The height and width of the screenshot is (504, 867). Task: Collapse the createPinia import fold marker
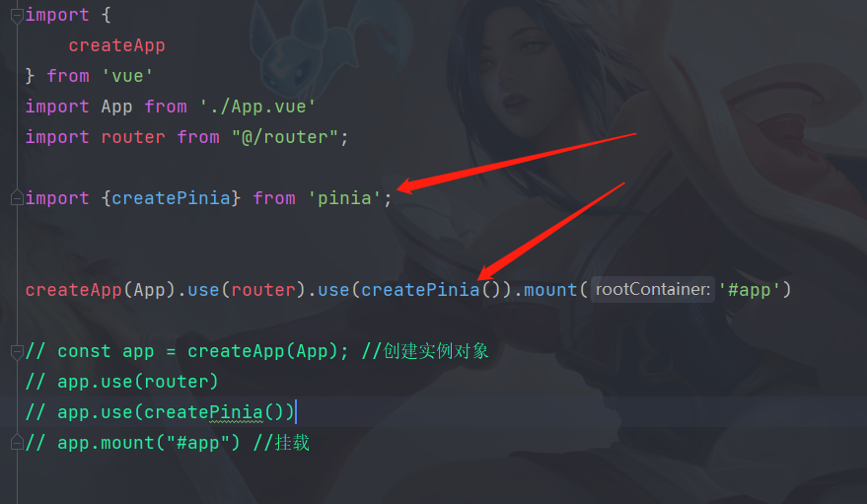(17, 197)
